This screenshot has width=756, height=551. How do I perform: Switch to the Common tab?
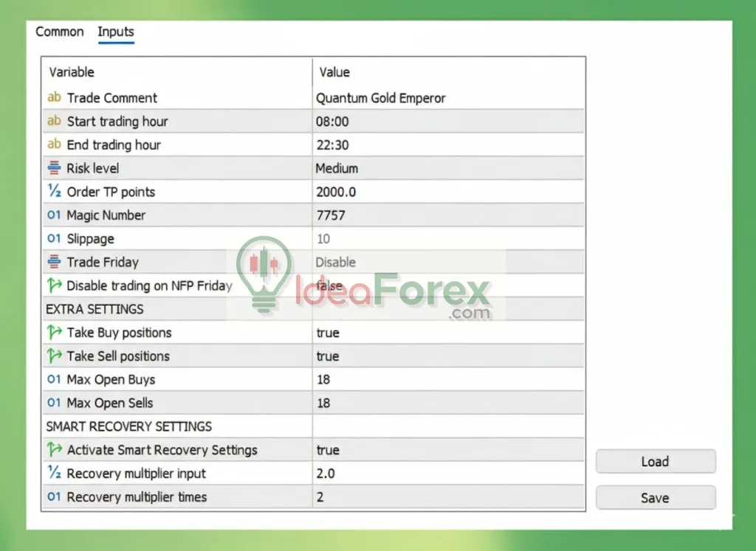60,32
